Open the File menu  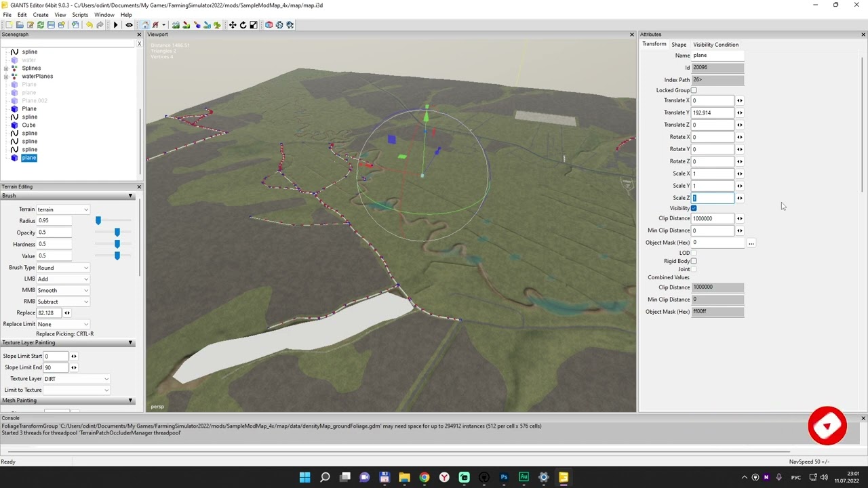tap(7, 15)
